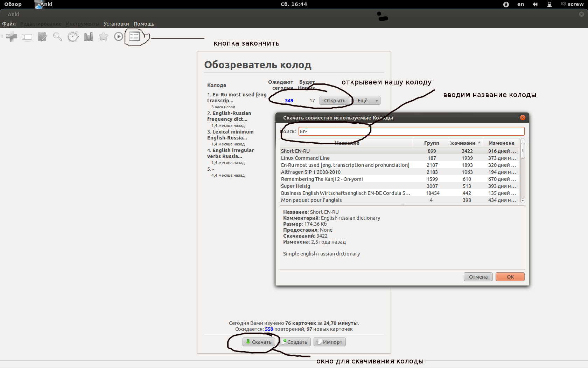
Task: Click the Ожидают сегодня column label
Action: coord(281,85)
